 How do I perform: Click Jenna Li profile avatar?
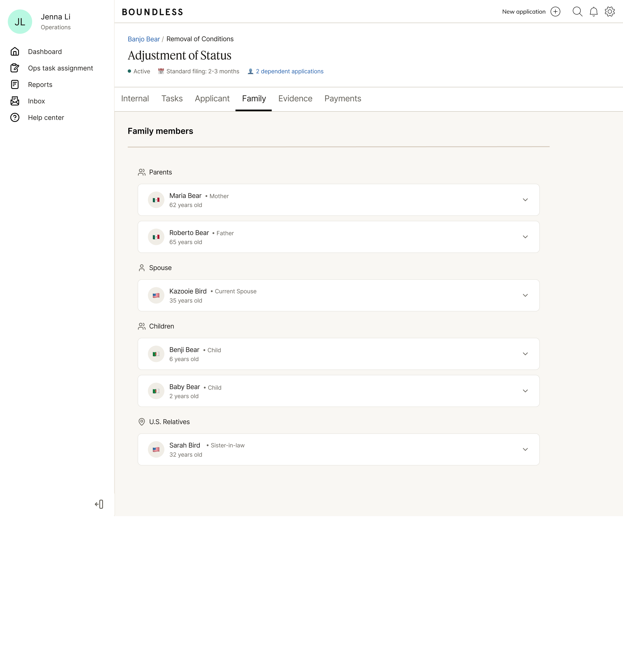click(x=20, y=22)
